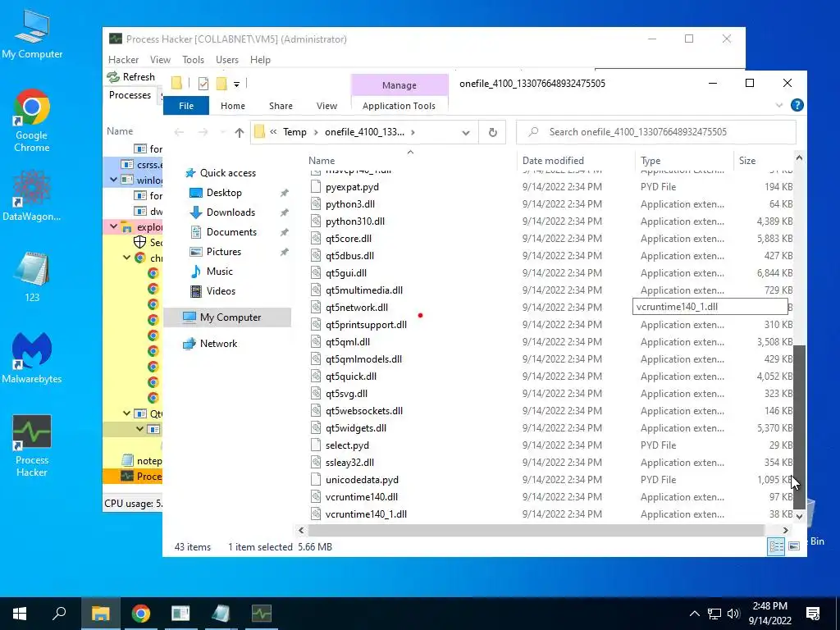Launch Malwarebytes from desktop
This screenshot has width=840, height=630.
click(32, 358)
